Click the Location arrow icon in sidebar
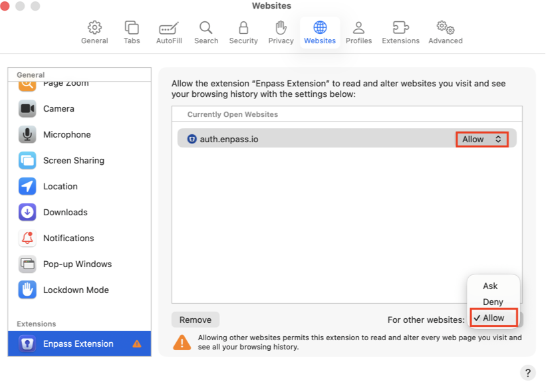Screen dimensions: 546x392 click(x=27, y=187)
